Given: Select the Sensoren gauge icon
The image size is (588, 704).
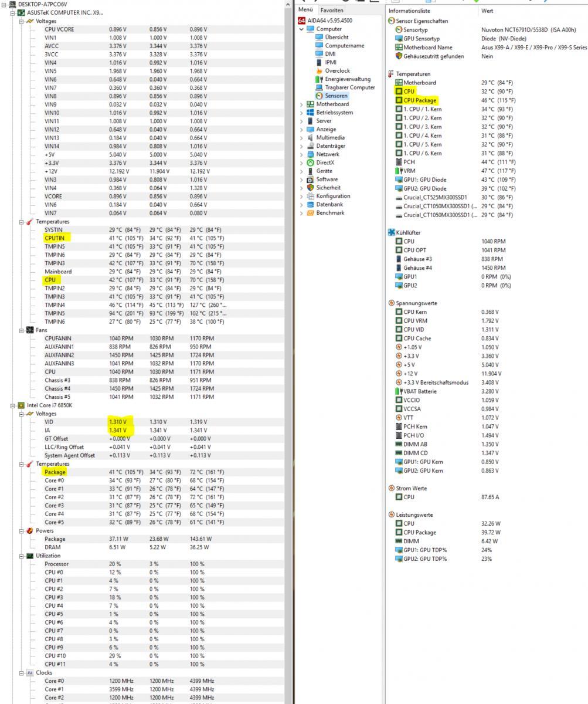Looking at the screenshot, I should [x=320, y=96].
